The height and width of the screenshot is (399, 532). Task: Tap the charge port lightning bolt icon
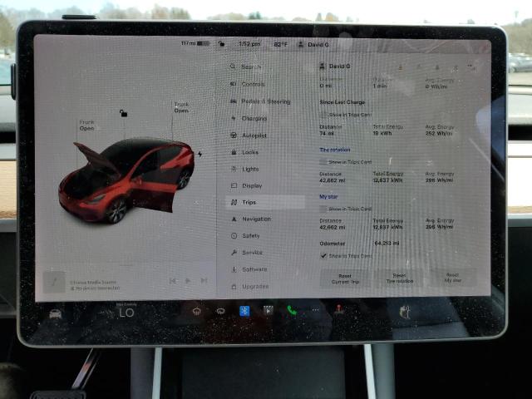pyautogui.click(x=200, y=154)
